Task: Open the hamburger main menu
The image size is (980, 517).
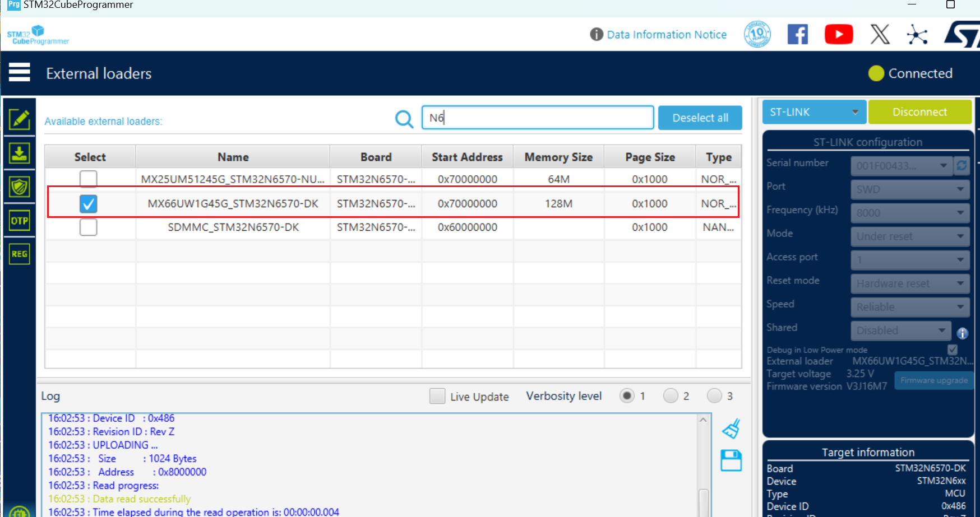Action: coord(20,72)
